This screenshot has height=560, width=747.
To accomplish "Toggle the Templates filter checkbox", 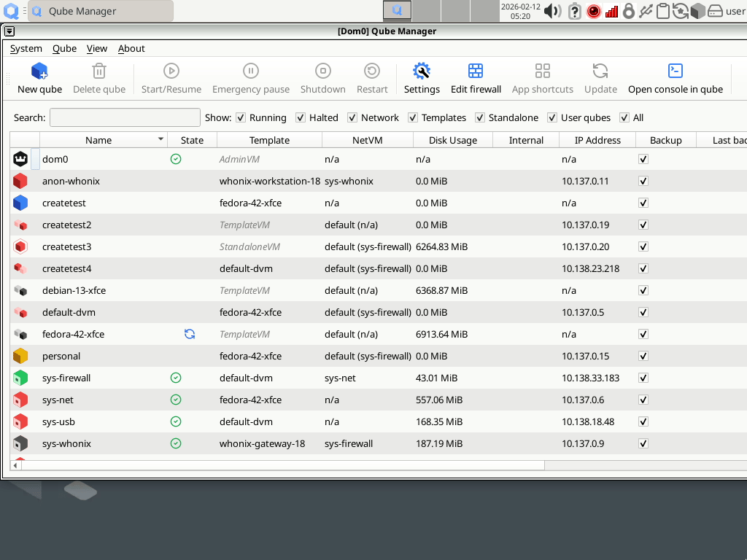I will pos(413,117).
